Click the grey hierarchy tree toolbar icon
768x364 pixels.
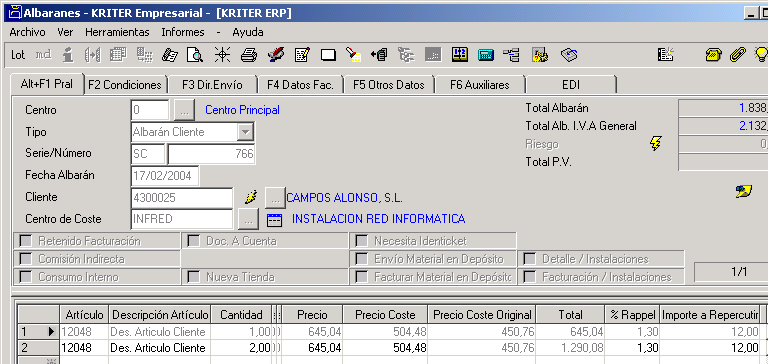click(406, 55)
